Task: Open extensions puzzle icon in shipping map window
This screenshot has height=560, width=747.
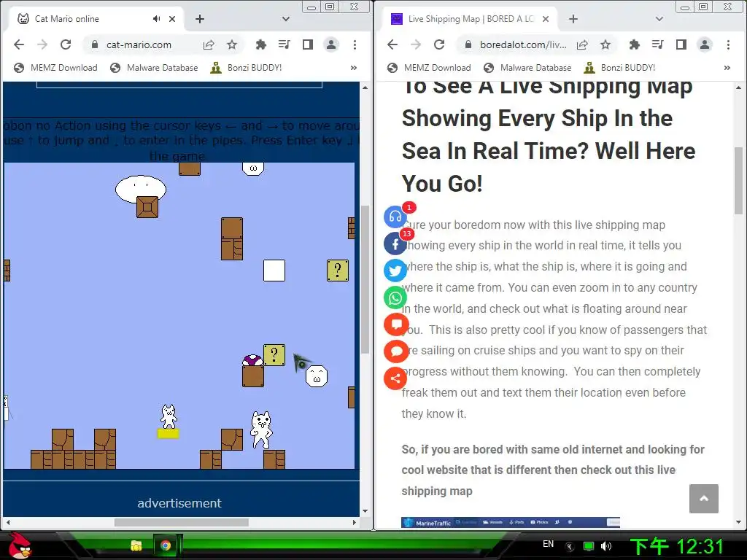Action: (x=634, y=44)
